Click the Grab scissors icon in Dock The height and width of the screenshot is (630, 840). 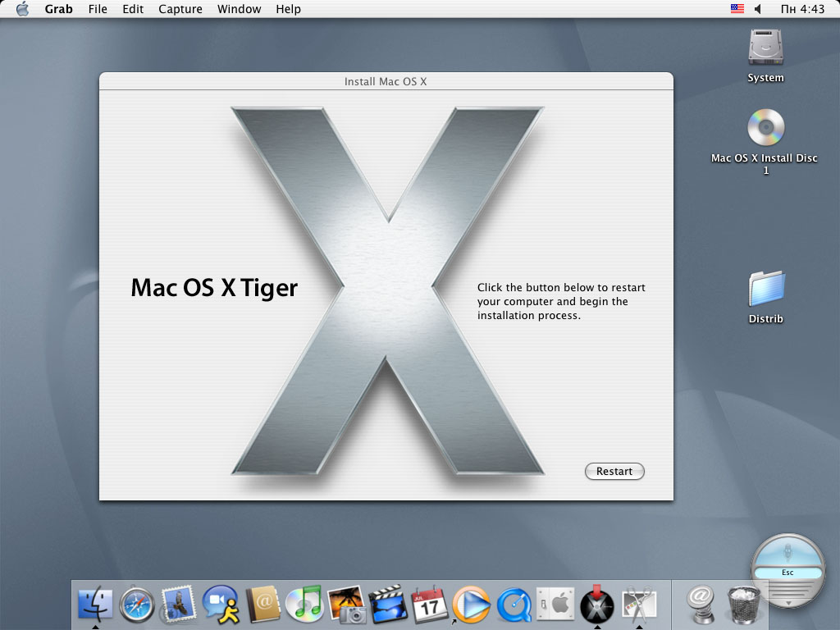pyautogui.click(x=638, y=605)
